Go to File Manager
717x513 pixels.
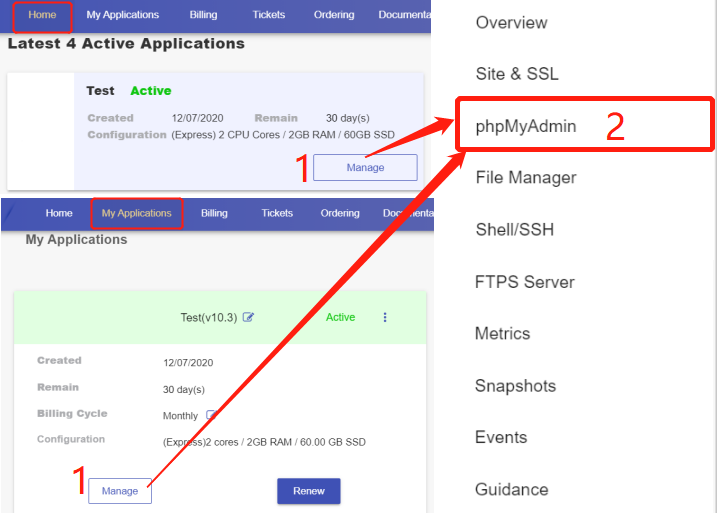pos(526,178)
